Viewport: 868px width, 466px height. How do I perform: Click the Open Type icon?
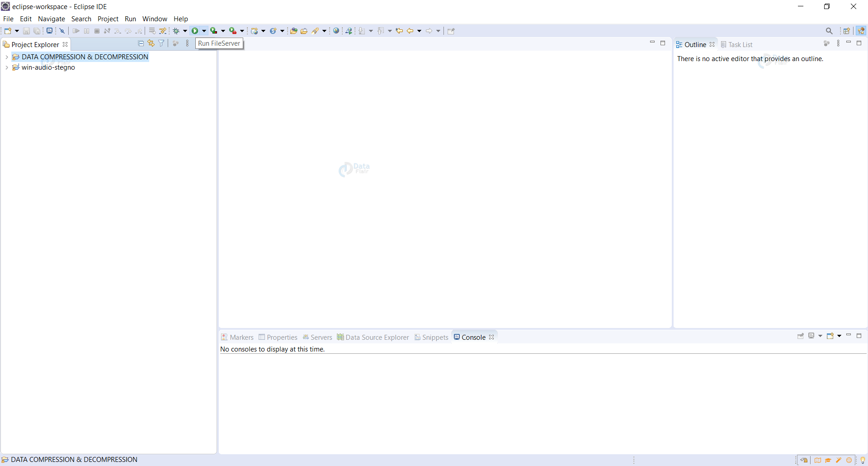pos(294,31)
